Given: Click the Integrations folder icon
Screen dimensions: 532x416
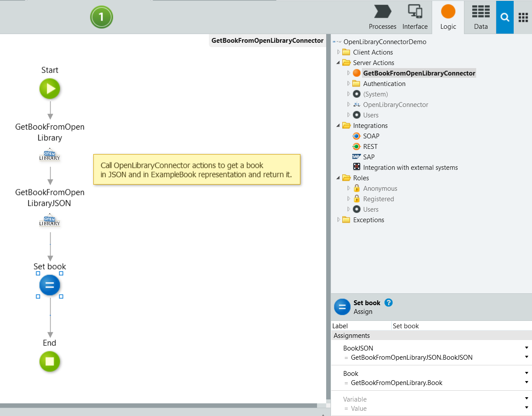Looking at the screenshot, I should tap(346, 125).
